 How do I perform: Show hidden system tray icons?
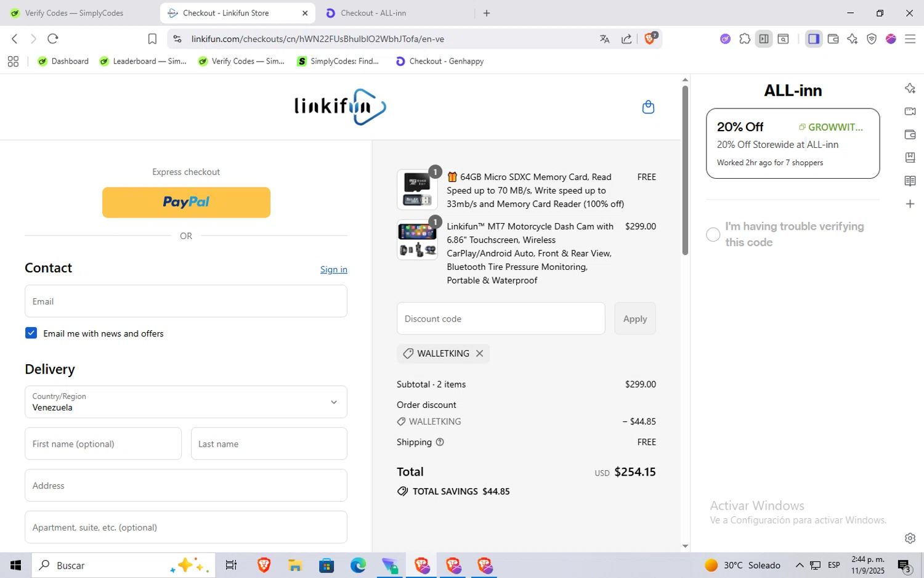(800, 565)
